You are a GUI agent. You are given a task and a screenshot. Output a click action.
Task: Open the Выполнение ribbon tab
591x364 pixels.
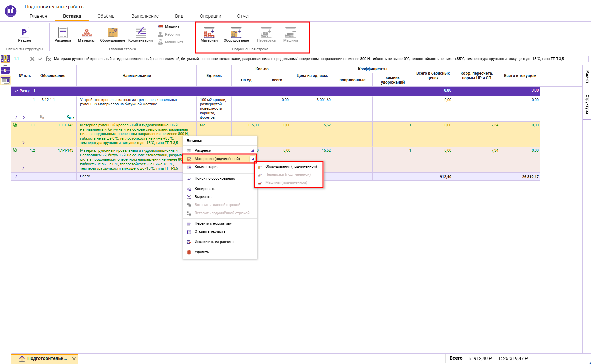click(x=145, y=16)
